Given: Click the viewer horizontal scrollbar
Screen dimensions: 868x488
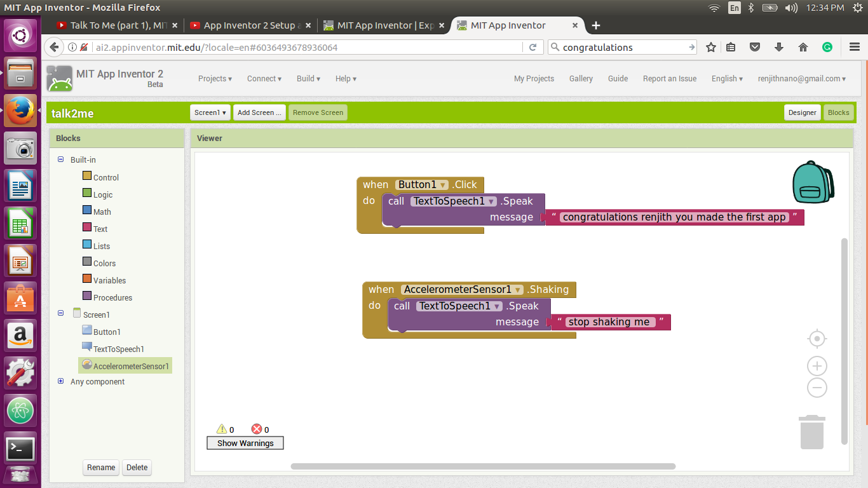Looking at the screenshot, I should (483, 466).
